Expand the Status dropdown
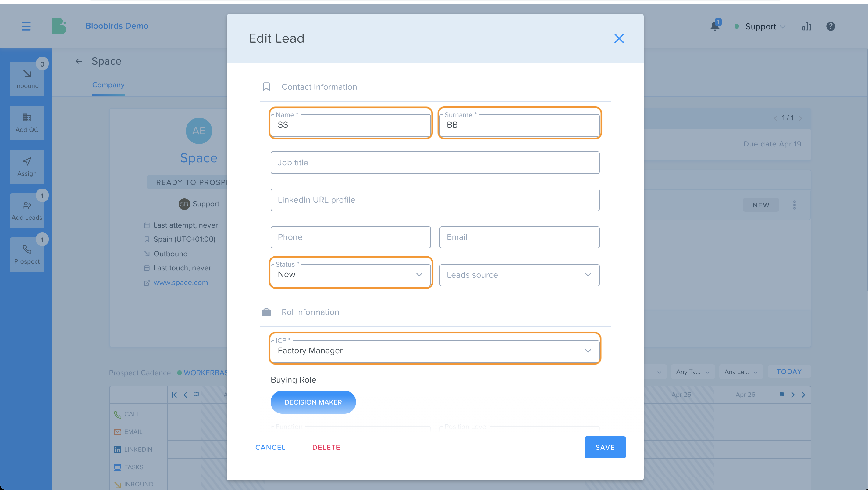This screenshot has height=490, width=868. point(350,275)
